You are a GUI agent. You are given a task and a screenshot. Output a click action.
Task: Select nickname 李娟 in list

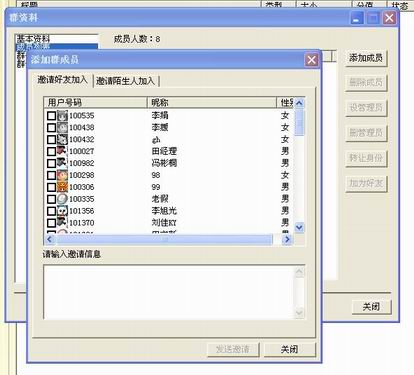click(x=160, y=116)
